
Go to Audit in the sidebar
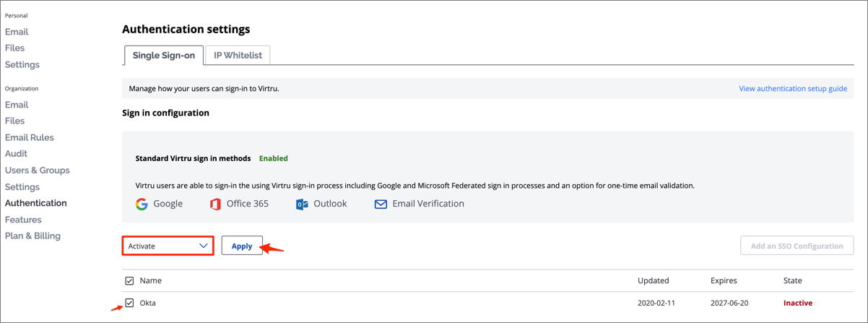click(16, 153)
